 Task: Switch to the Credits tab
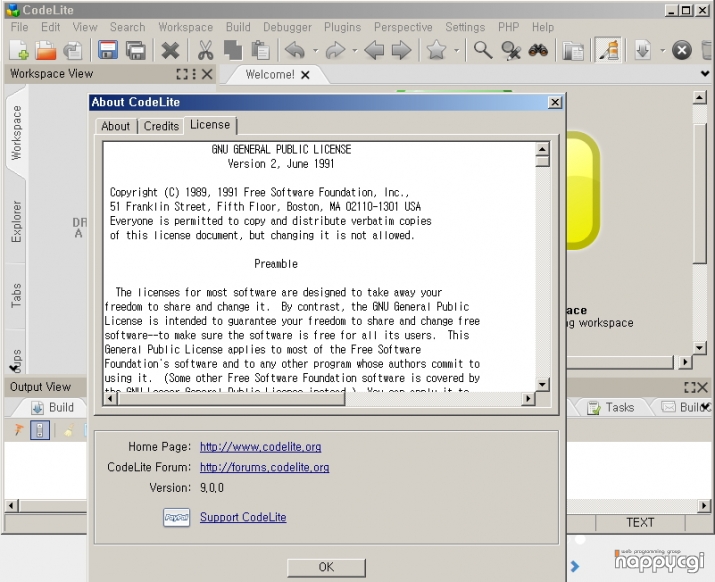click(161, 126)
